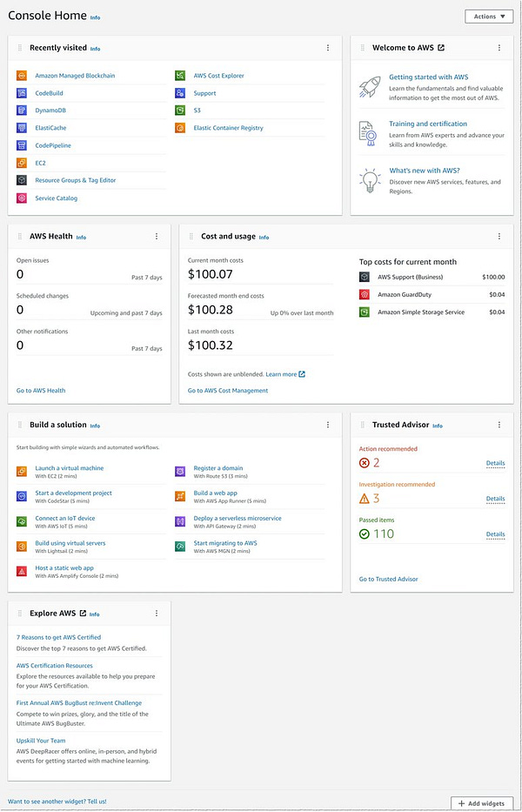Open Training and certification link
The height and width of the screenshot is (812, 522).
[x=428, y=124]
